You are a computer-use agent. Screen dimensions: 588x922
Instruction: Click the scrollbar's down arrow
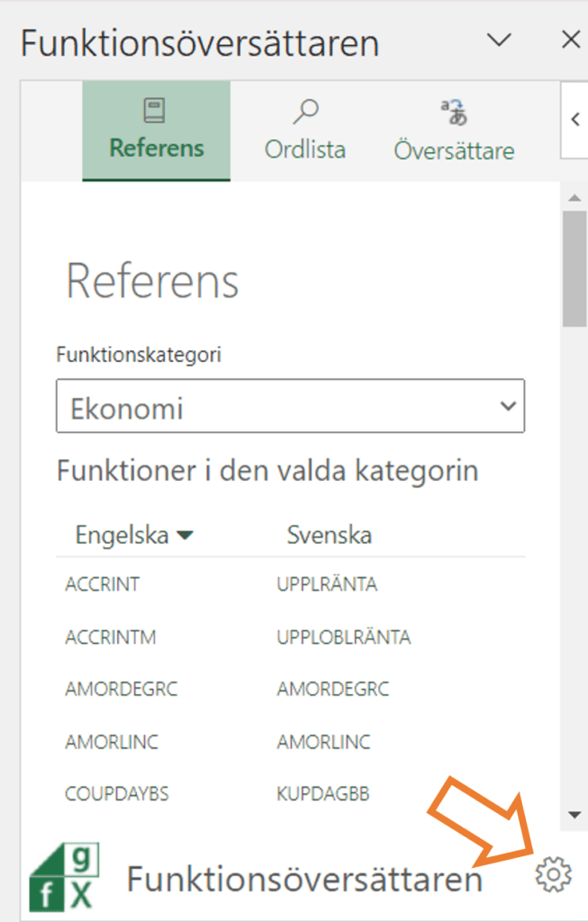[x=574, y=813]
